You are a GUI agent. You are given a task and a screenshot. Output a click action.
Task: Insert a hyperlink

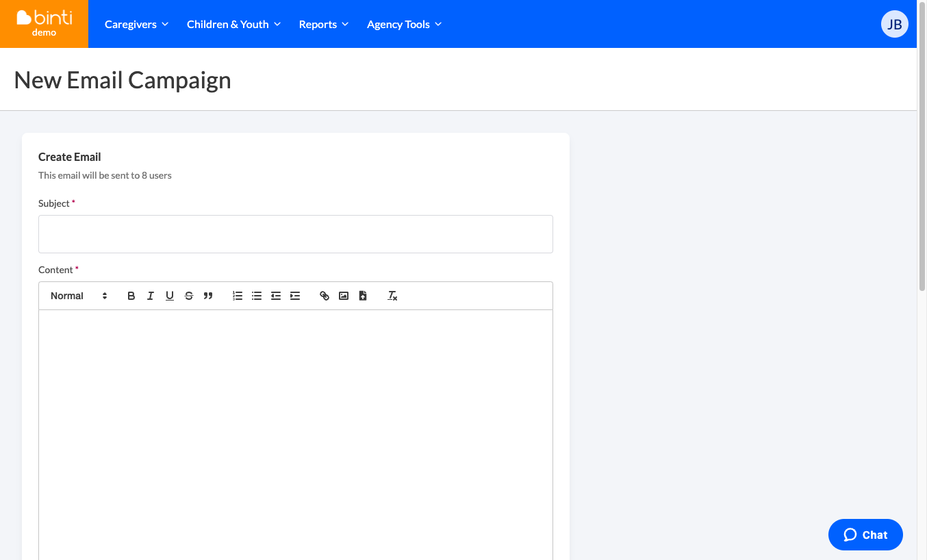pos(325,296)
